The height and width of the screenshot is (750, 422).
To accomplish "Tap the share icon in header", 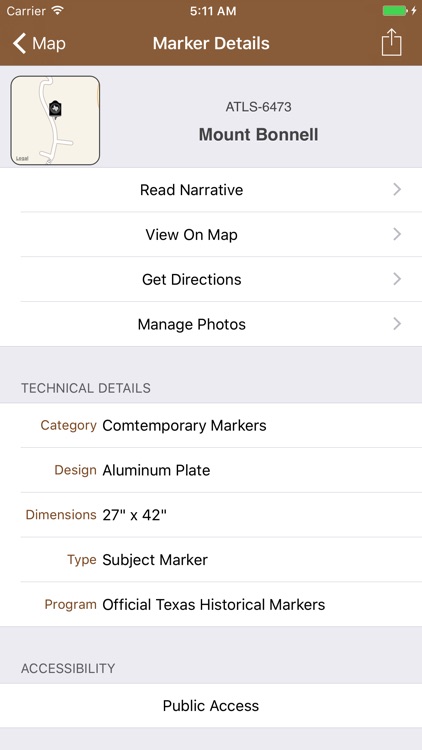I will 391,43.
